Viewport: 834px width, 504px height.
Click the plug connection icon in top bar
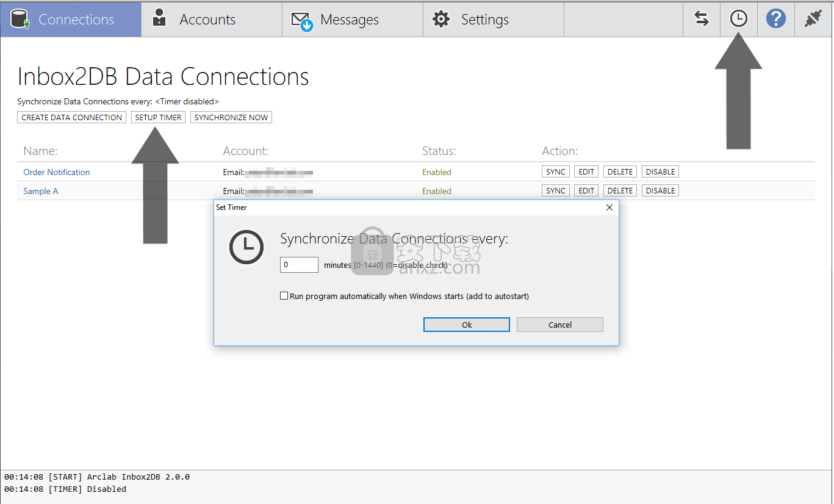[813, 20]
